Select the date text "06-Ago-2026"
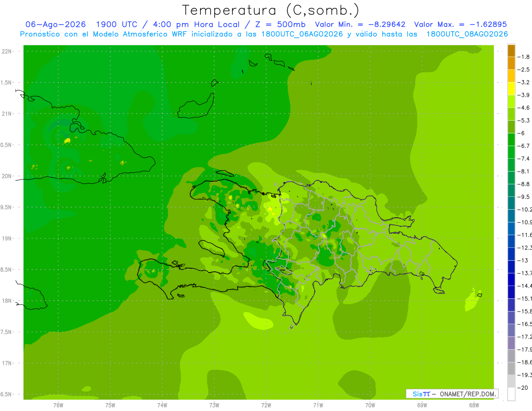 (55, 24)
